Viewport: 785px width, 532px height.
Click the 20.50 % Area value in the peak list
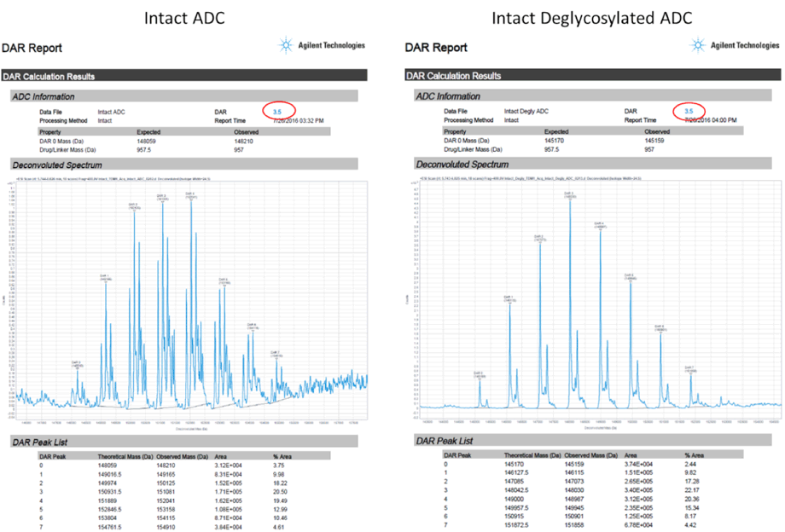coord(278,493)
